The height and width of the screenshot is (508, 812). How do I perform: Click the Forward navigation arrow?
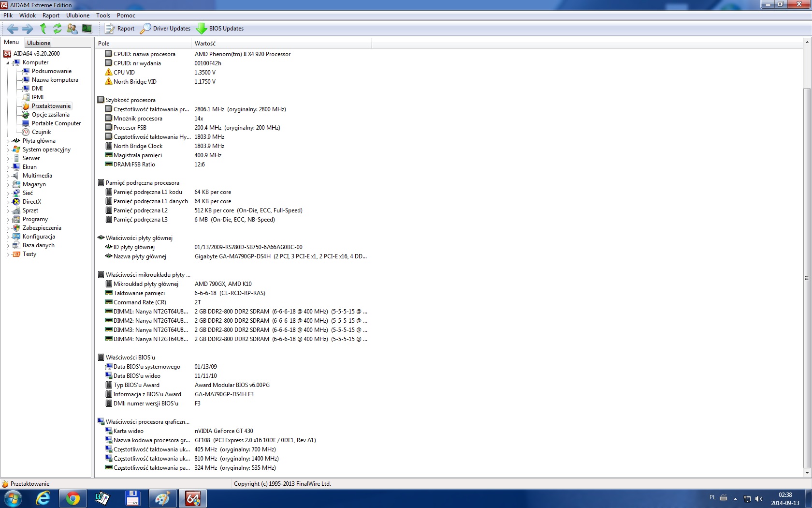pos(28,29)
